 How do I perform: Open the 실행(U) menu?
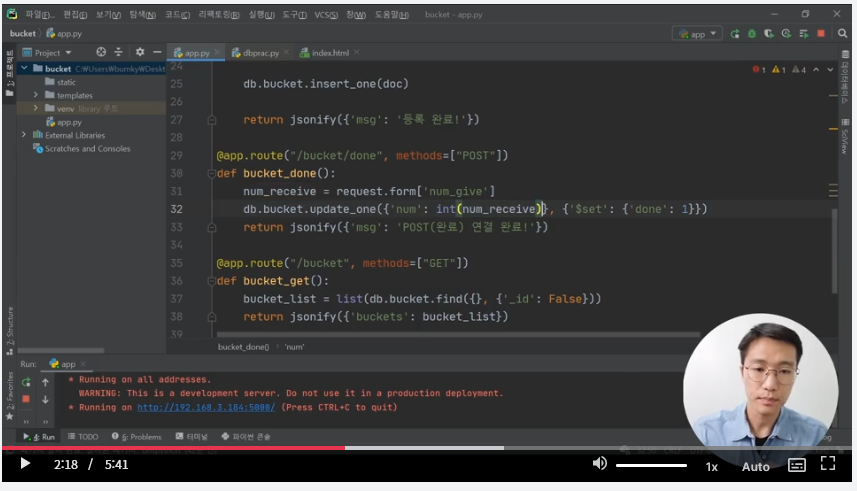tap(261, 15)
